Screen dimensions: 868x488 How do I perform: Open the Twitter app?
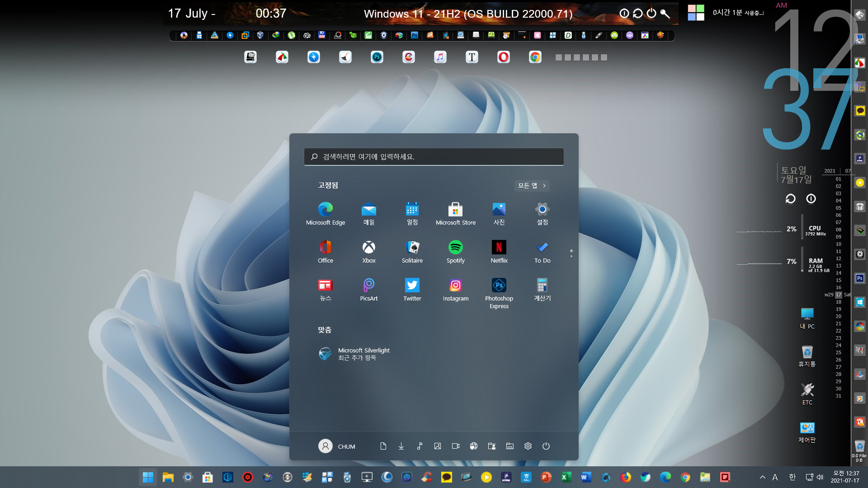point(412,290)
